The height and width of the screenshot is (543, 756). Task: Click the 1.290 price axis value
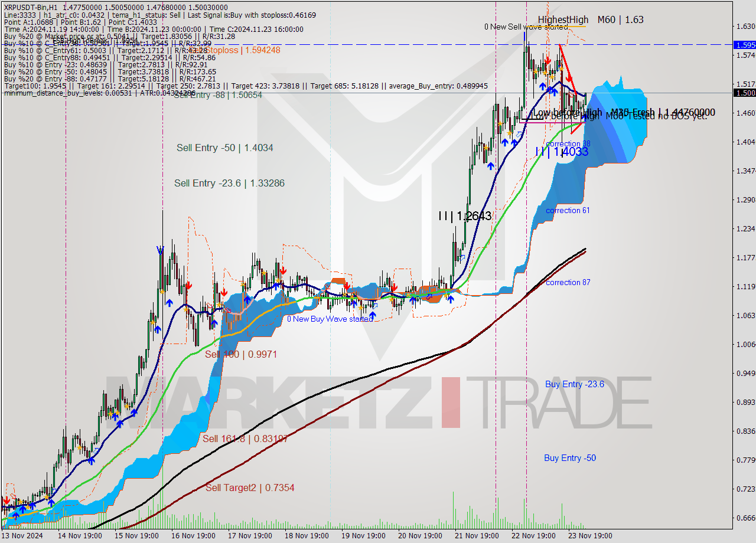(x=745, y=199)
